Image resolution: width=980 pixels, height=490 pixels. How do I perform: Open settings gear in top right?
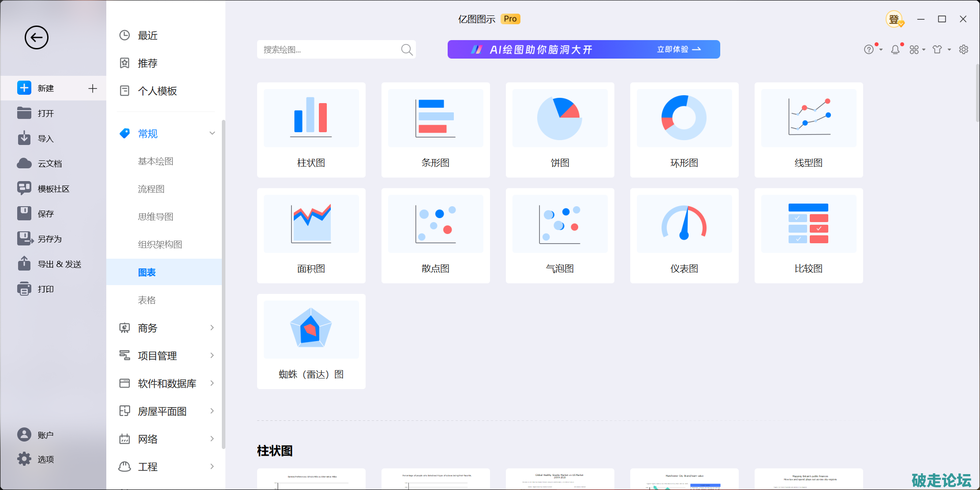point(964,49)
